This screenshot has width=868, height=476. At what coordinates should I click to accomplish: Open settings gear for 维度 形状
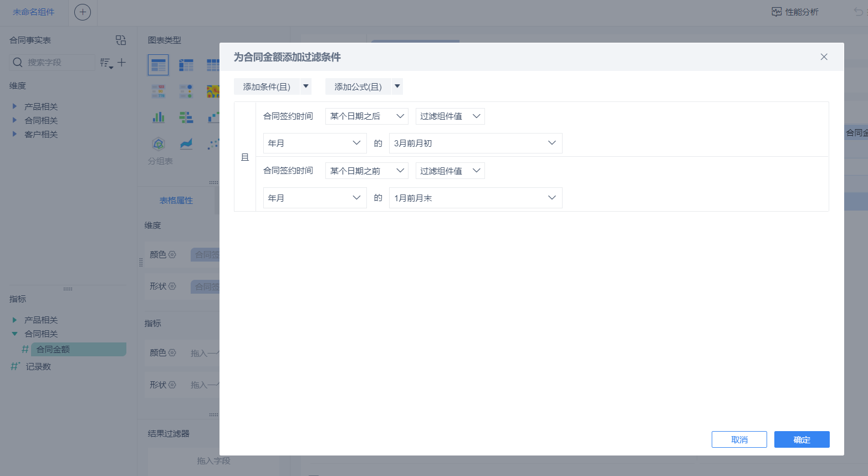172,286
